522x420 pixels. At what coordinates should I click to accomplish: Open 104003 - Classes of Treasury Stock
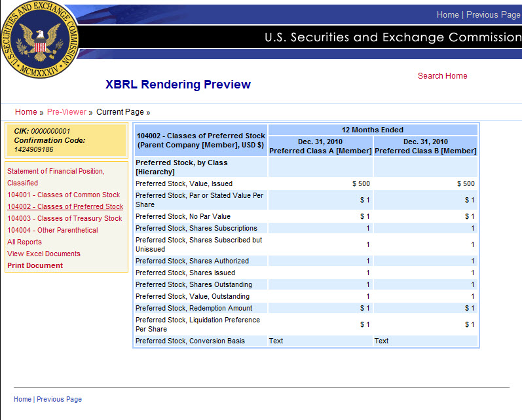[x=65, y=218]
